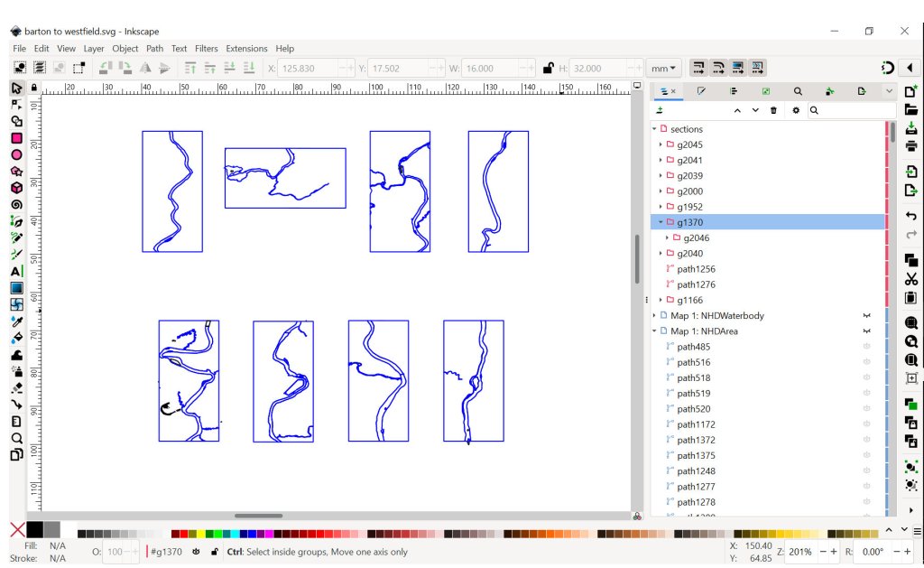Activate the 3D Box tool
The height and width of the screenshot is (568, 924).
16,188
